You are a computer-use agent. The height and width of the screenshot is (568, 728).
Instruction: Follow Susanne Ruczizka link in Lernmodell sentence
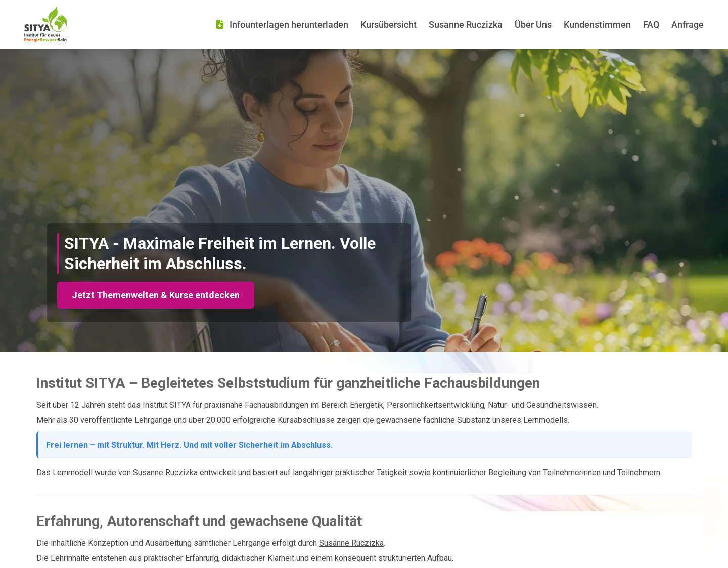(165, 473)
